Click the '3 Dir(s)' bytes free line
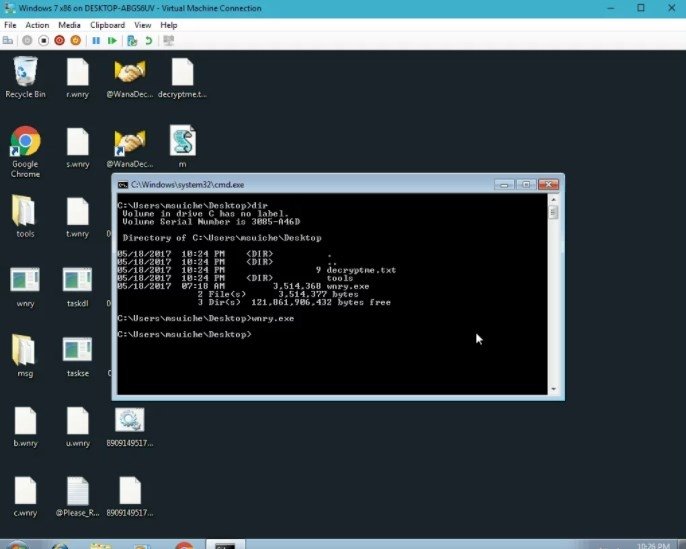Image resolution: width=686 pixels, height=549 pixels. click(294, 302)
